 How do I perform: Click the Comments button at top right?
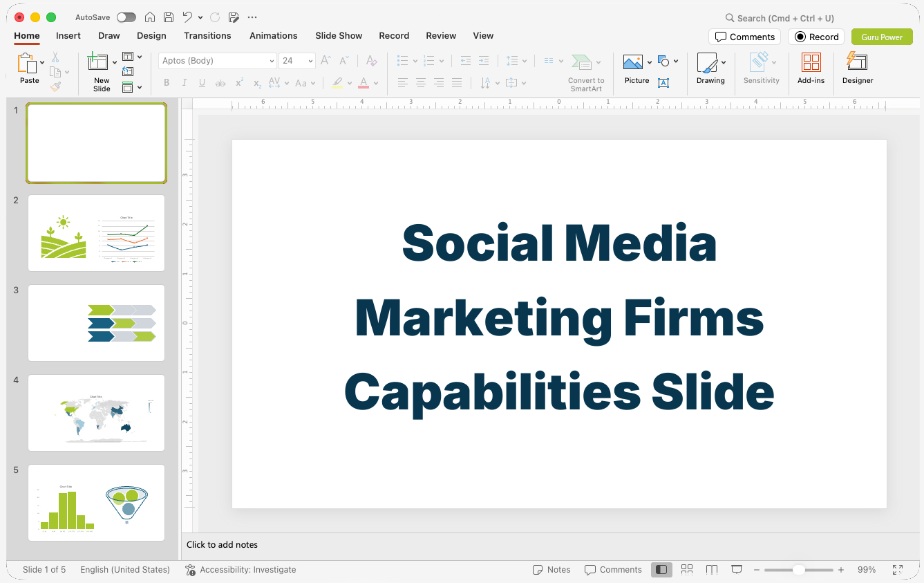pyautogui.click(x=744, y=37)
